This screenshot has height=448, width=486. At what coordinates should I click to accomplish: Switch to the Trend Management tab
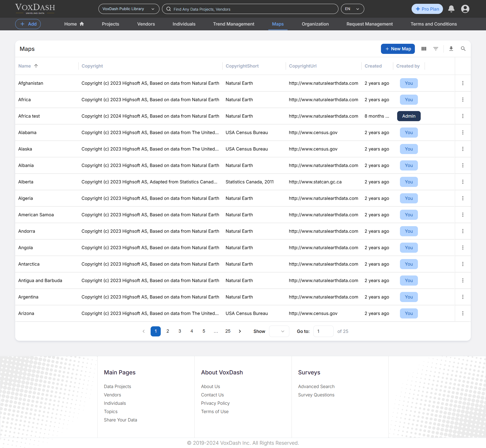[233, 24]
